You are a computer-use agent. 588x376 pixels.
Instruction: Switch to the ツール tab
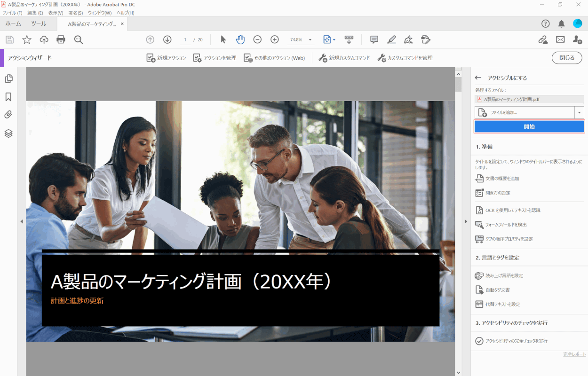point(39,24)
